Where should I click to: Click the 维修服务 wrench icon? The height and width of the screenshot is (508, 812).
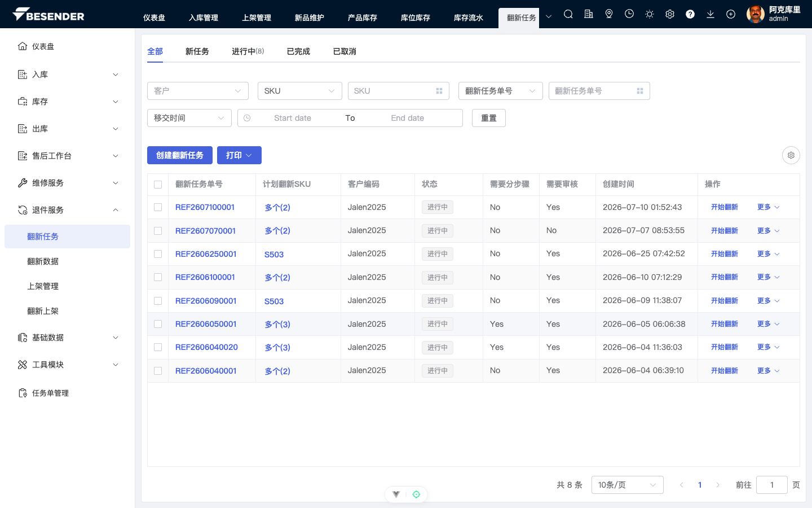pos(23,183)
